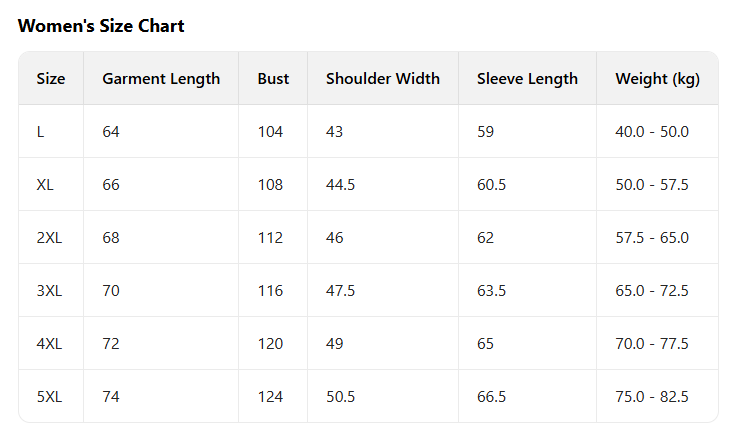744x436 pixels.
Task: Click the Weight (kg) column header
Action: point(657,79)
